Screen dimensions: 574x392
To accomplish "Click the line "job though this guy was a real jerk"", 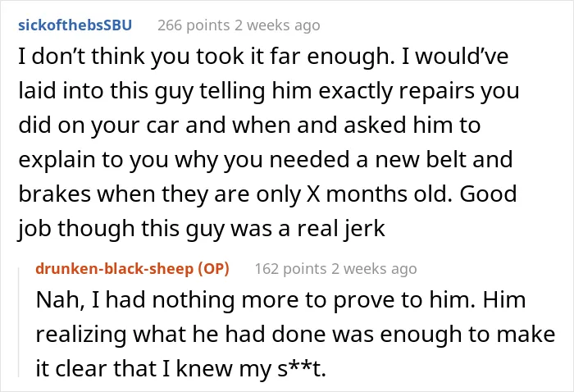I will point(202,228).
